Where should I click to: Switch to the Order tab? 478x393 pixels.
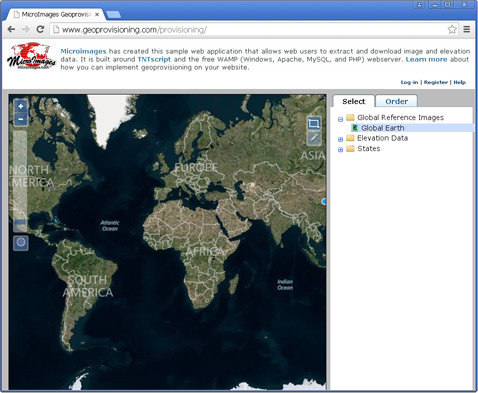[x=396, y=101]
